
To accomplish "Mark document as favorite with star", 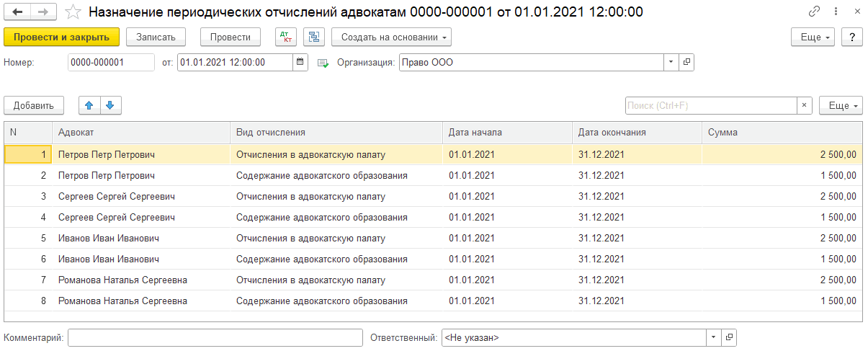I will (x=73, y=12).
